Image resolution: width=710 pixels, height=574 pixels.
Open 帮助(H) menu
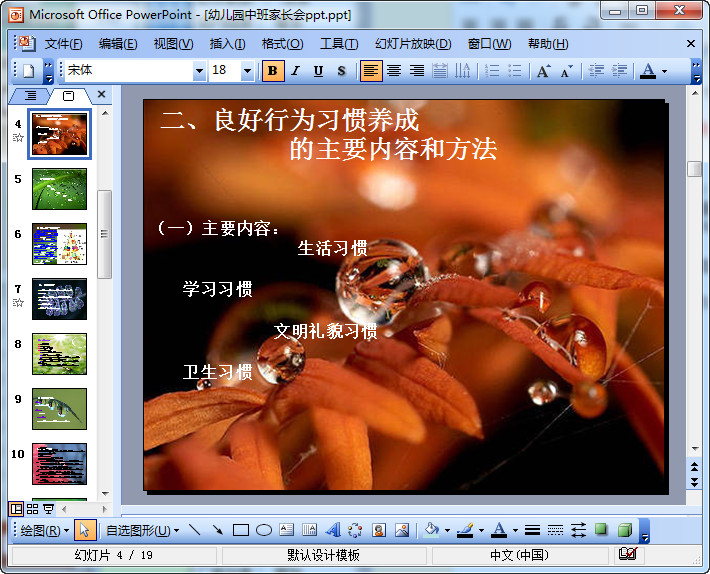[548, 44]
